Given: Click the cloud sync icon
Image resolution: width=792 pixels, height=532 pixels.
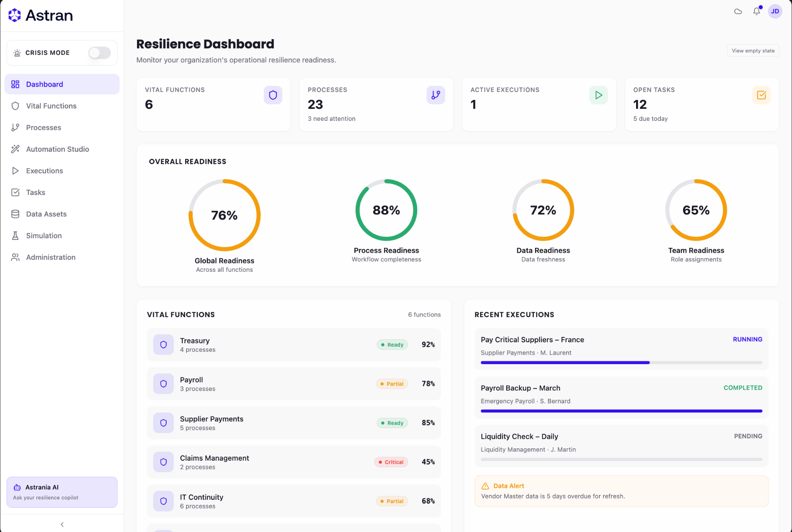Looking at the screenshot, I should (738, 11).
